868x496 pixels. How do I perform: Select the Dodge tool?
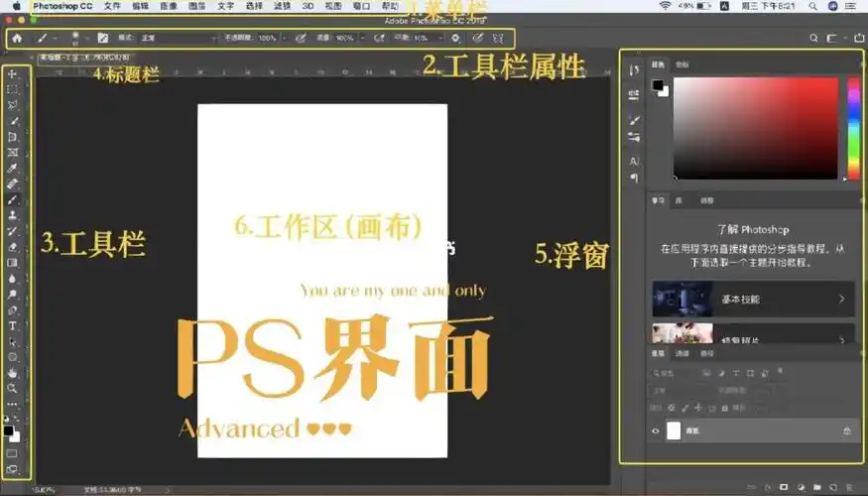[x=12, y=294]
